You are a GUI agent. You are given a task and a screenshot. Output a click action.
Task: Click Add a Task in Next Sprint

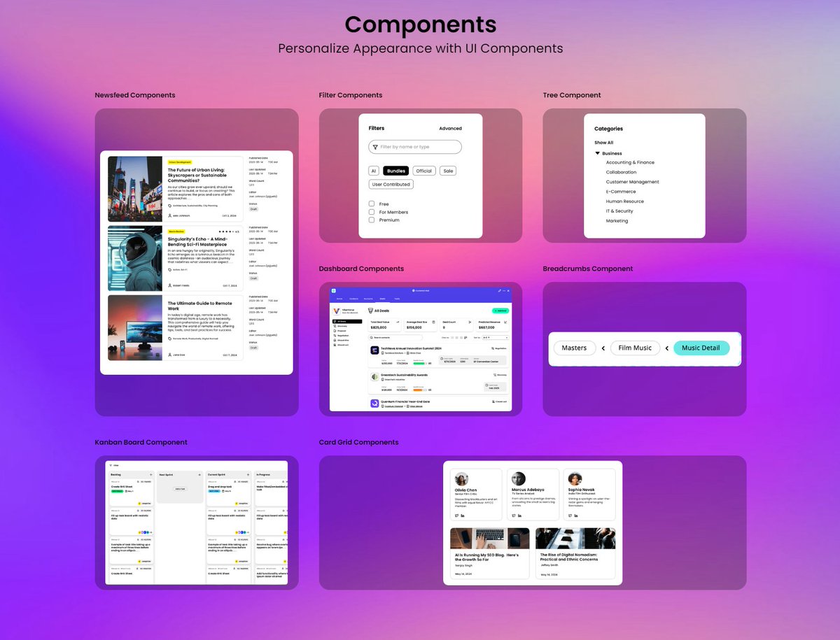click(x=180, y=489)
